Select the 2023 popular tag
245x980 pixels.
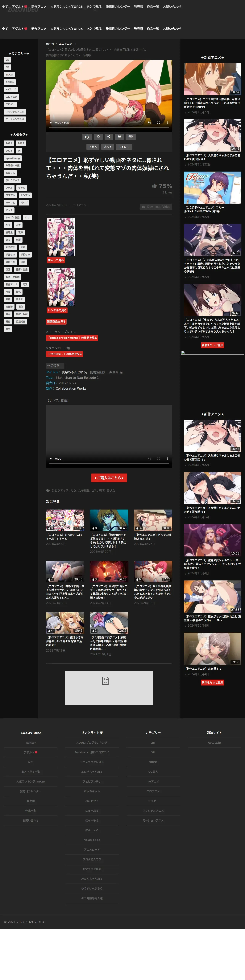click(9, 151)
